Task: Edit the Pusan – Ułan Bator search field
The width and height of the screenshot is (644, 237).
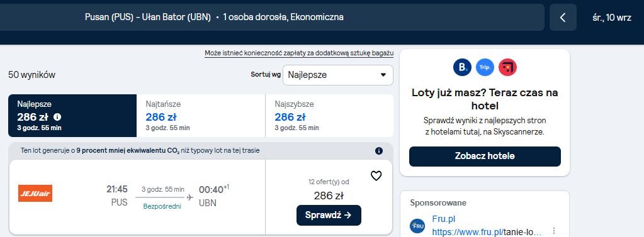Action: click(272, 17)
